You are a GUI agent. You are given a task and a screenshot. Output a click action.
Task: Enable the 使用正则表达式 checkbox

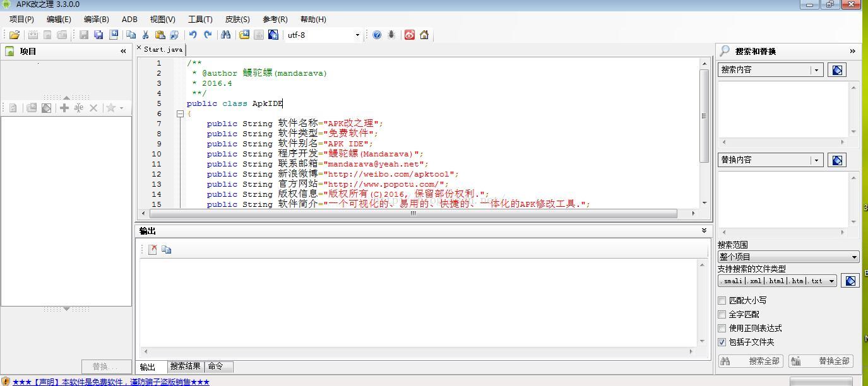pos(722,329)
